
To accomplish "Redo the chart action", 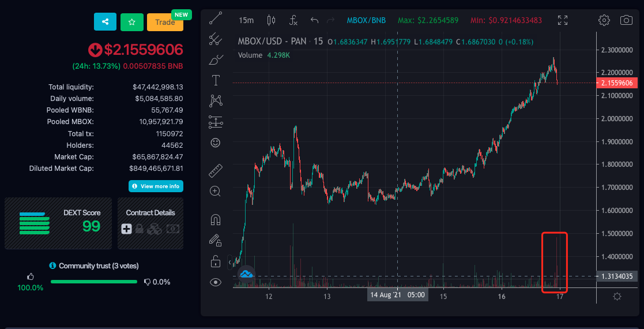I will (330, 20).
